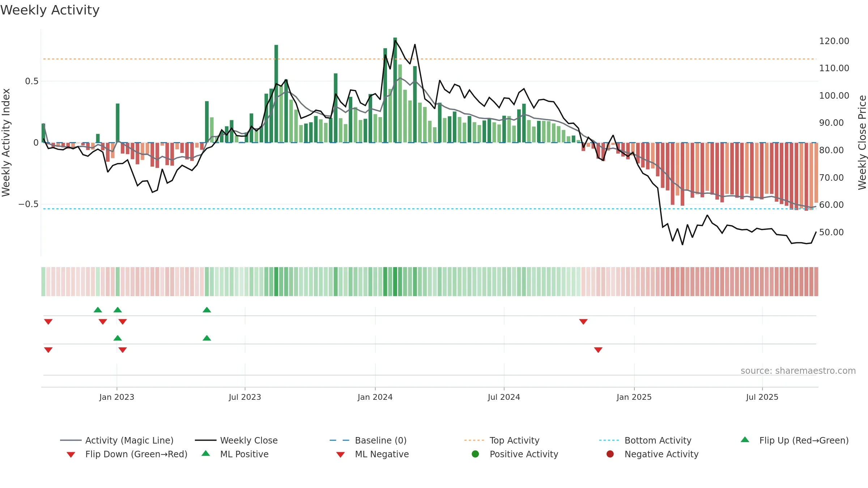Click the Activity (Magic Line) legend entry
This screenshot has width=868, height=488.
[117, 440]
